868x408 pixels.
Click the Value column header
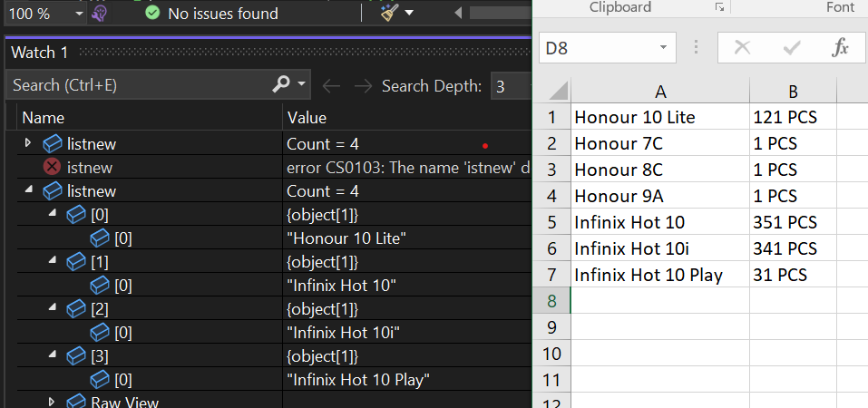[x=307, y=118]
